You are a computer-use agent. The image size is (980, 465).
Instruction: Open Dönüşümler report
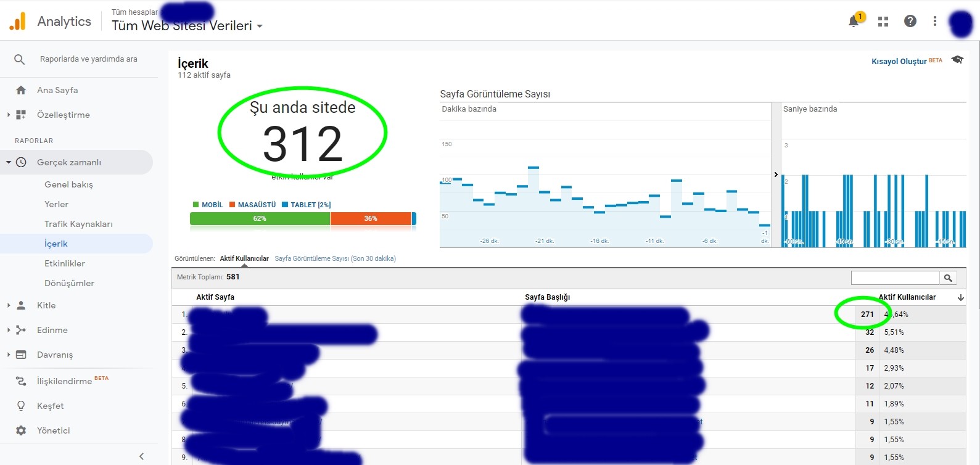(x=69, y=283)
